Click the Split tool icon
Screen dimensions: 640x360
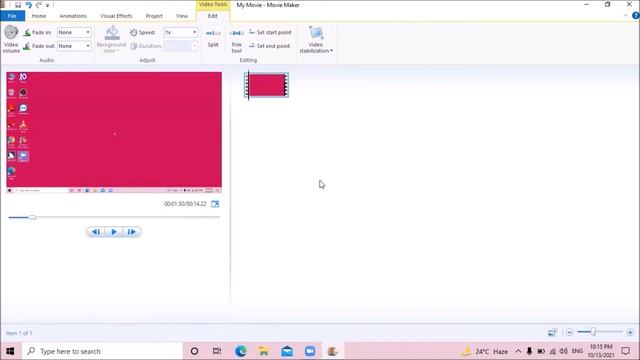click(213, 33)
